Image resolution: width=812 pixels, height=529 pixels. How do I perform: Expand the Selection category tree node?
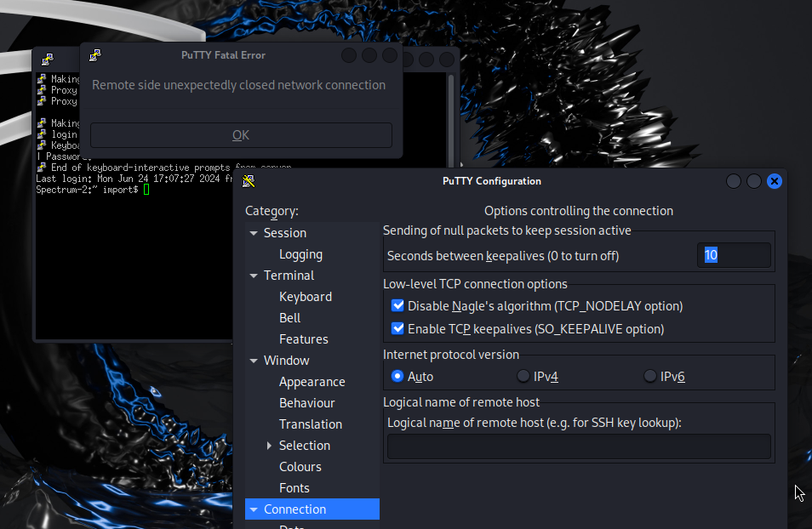click(269, 445)
